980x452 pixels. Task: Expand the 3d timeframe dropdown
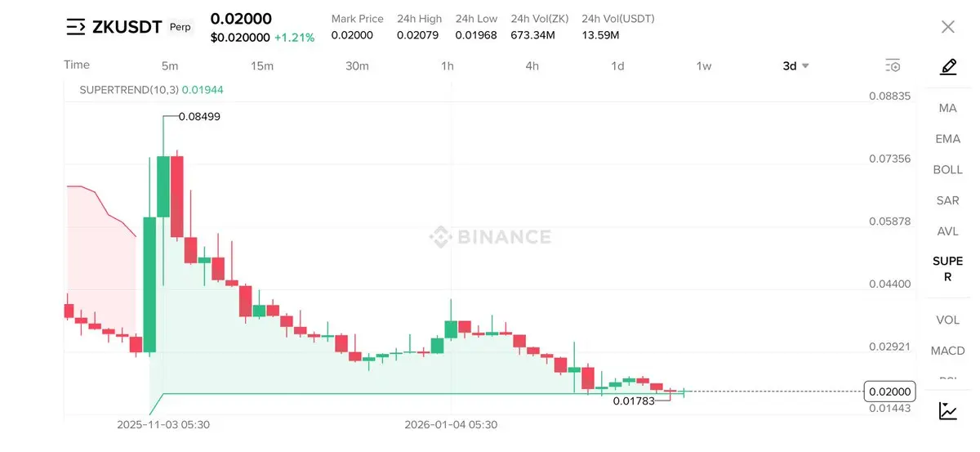click(x=795, y=66)
